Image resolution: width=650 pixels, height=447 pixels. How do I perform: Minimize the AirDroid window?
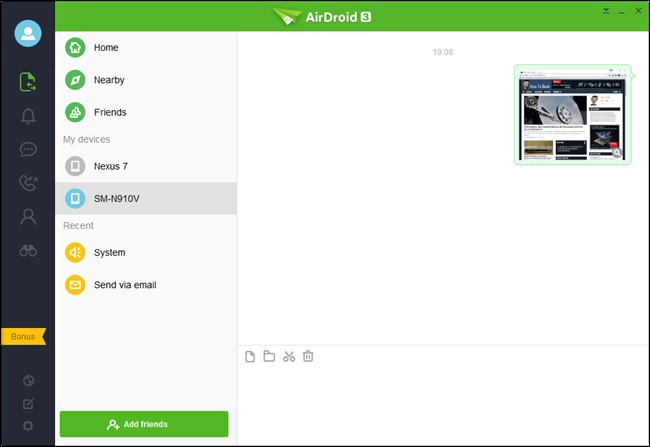[621, 12]
